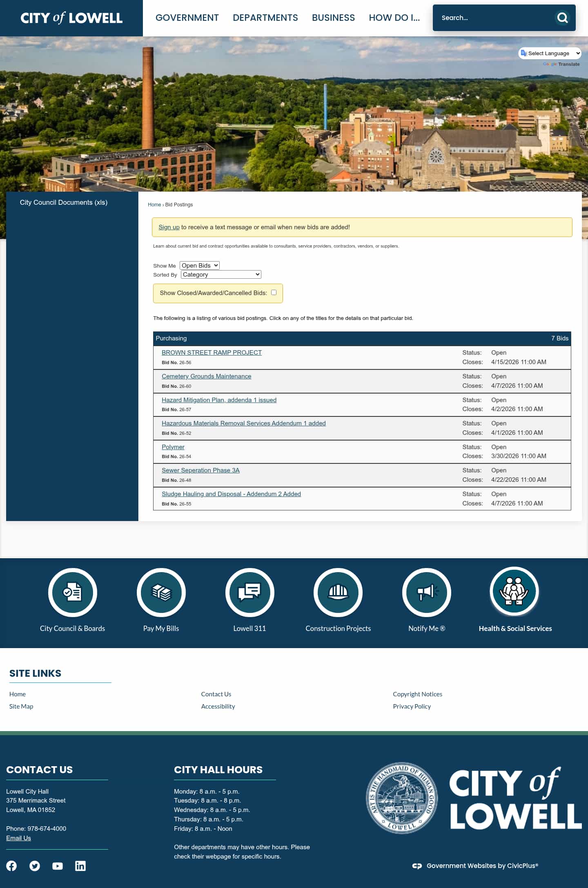Viewport: 588px width, 888px height.
Task: Open Construction Projects hard hat icon
Action: pyautogui.click(x=338, y=592)
